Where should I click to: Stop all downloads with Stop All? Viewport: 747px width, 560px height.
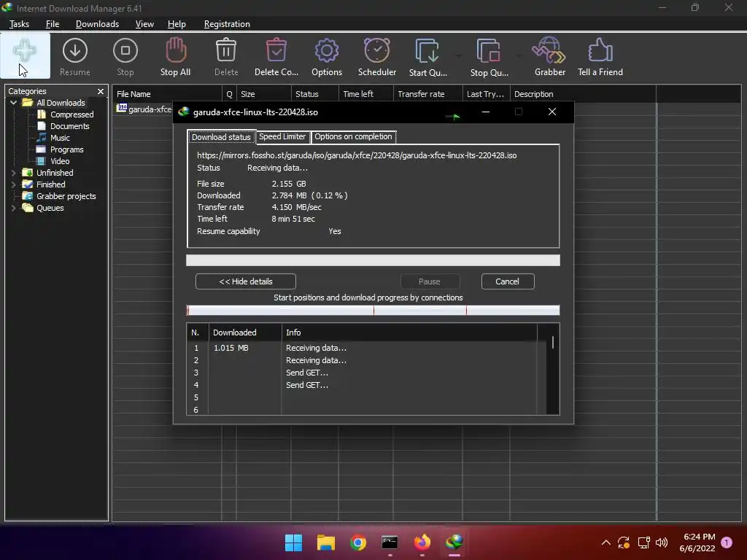click(x=175, y=57)
